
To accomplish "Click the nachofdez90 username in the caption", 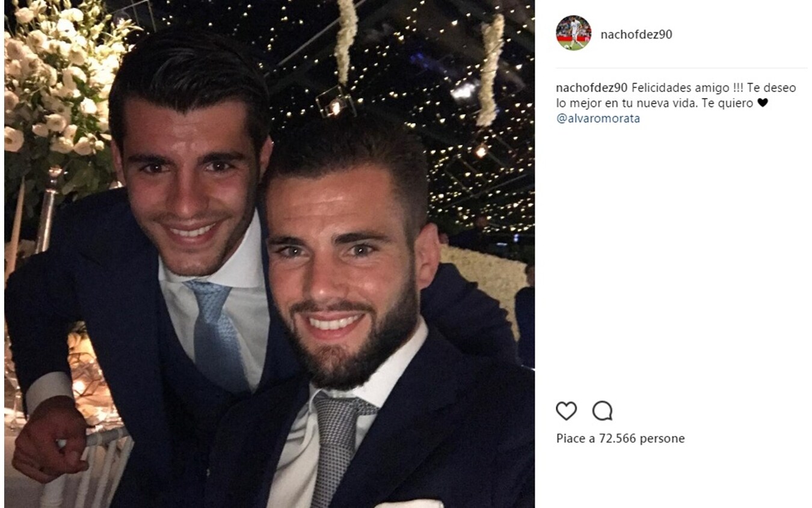I will (592, 88).
